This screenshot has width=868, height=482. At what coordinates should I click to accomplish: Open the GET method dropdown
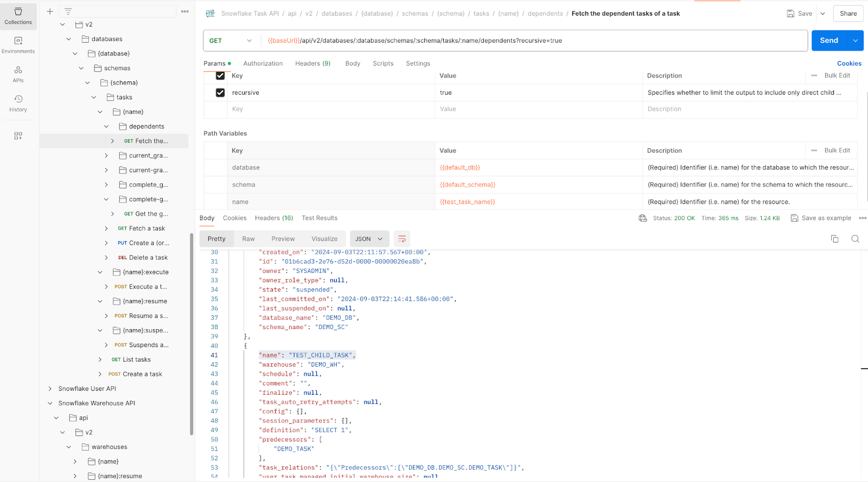click(x=231, y=41)
